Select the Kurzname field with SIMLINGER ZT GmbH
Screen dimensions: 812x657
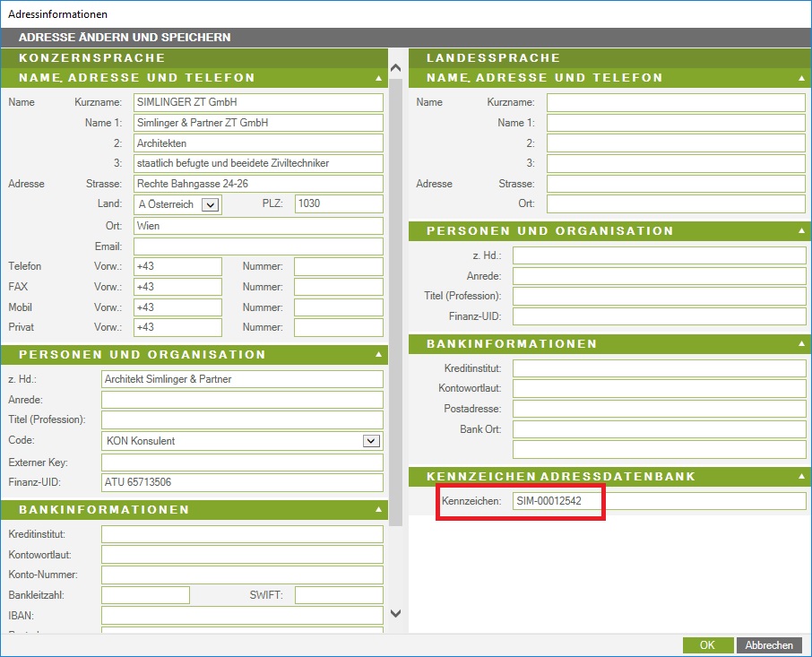coord(258,102)
